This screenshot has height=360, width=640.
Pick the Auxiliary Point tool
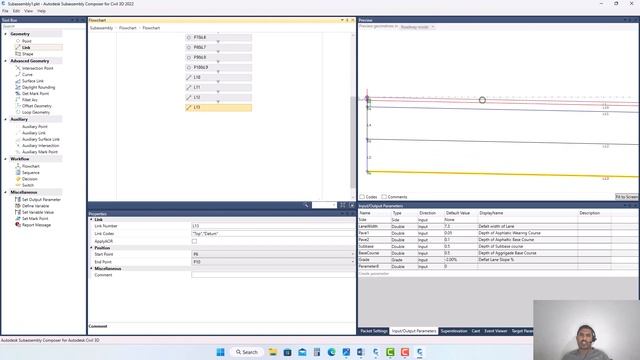[35, 127]
